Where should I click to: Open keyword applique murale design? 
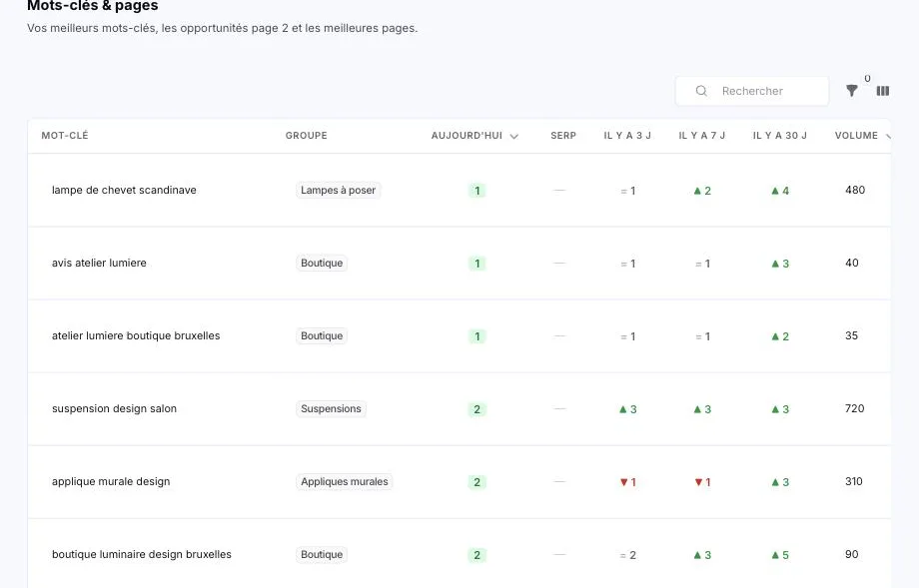click(x=111, y=481)
